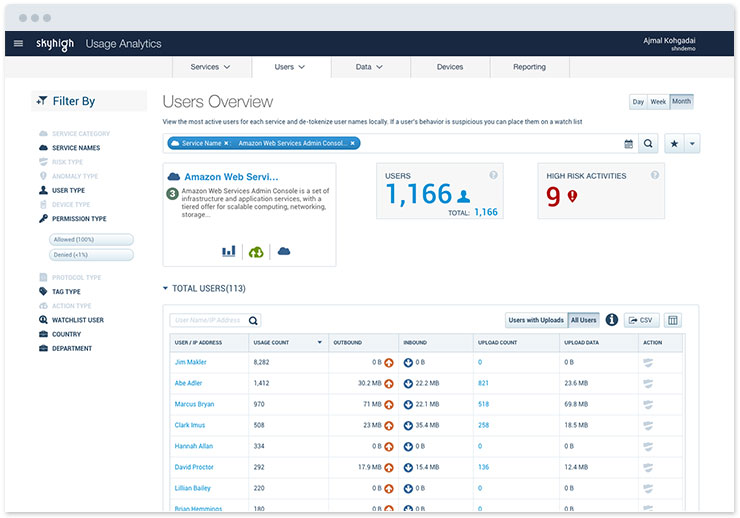The image size is (740, 518).
Task: Open Amazon Web Servi... service link
Action: [231, 177]
